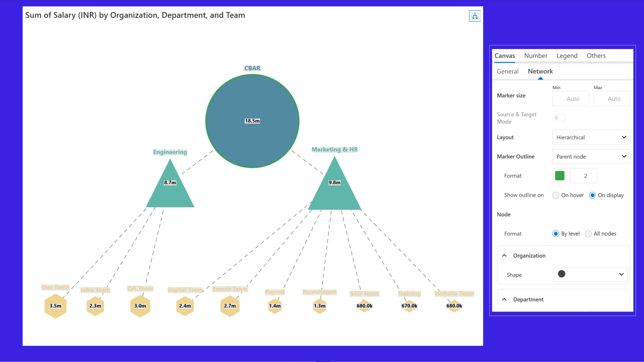Image resolution: width=644 pixels, height=362 pixels.
Task: Collapse the Organization section chevron
Action: pyautogui.click(x=504, y=256)
